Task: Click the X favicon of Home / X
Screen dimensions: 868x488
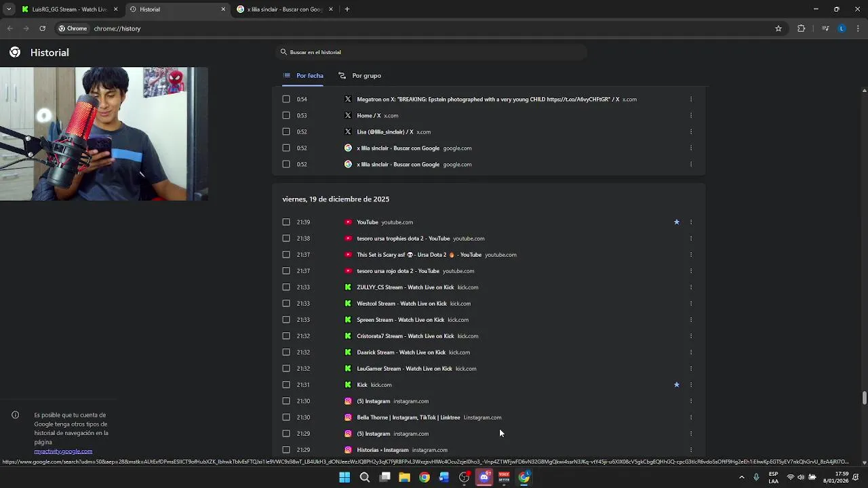Action: point(348,115)
